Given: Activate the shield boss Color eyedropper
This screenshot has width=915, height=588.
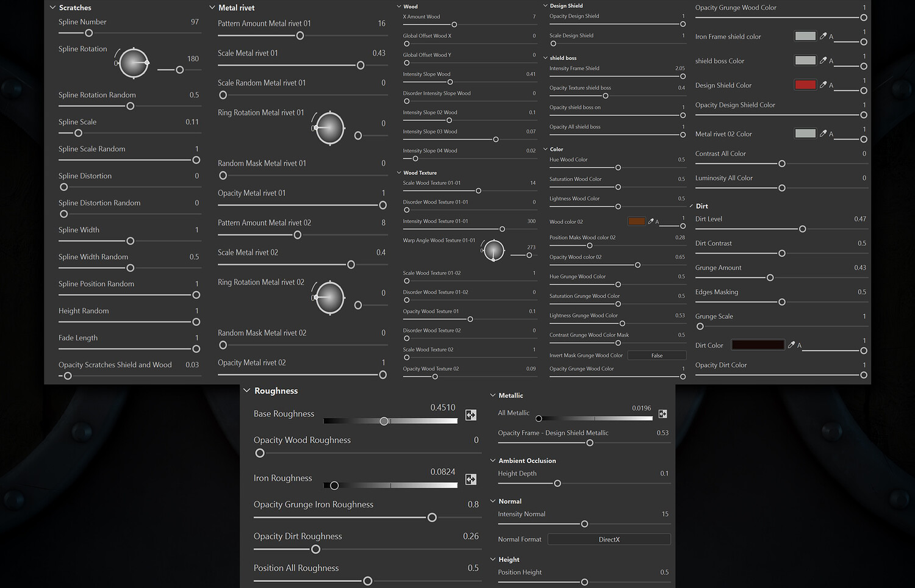Looking at the screenshot, I should [x=823, y=60].
